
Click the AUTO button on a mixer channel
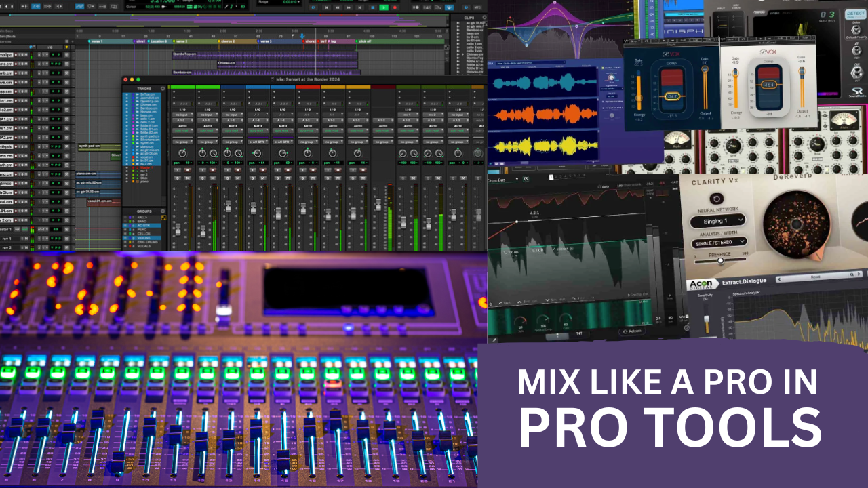point(182,126)
